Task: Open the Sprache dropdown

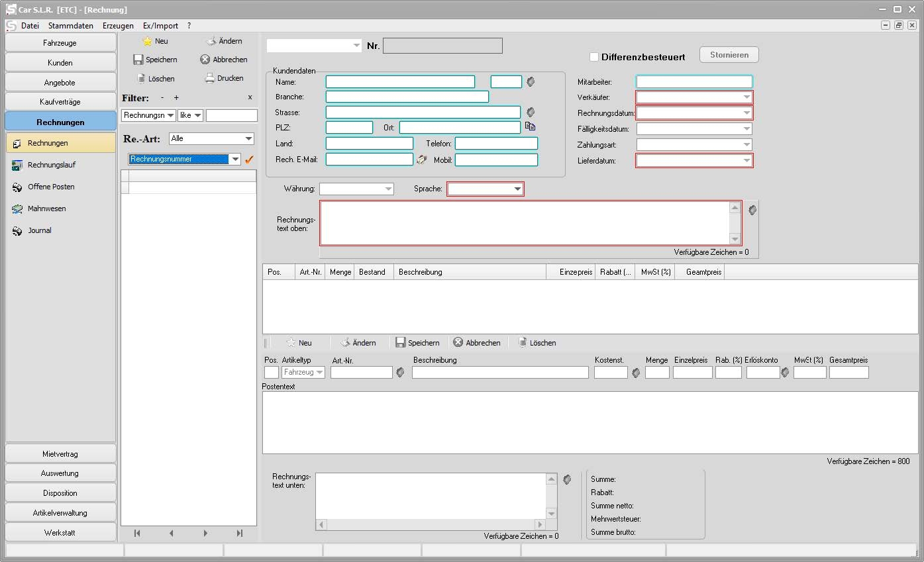Action: pyautogui.click(x=517, y=189)
